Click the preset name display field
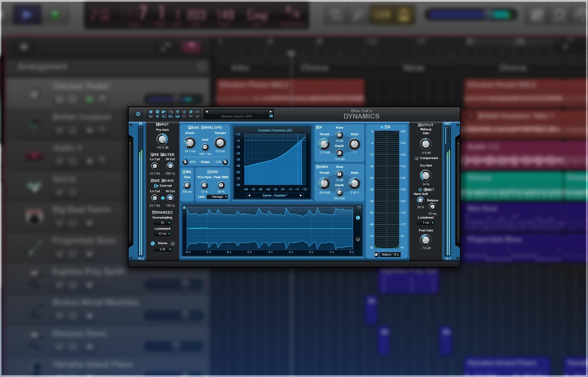 point(239,112)
